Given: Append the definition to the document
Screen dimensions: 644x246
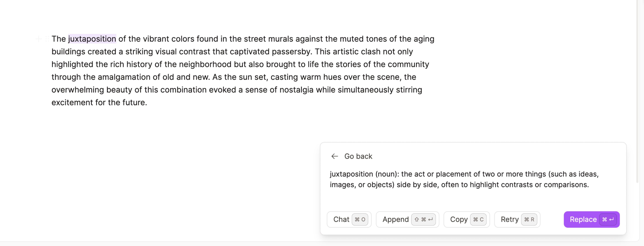Looking at the screenshot, I should click(x=396, y=219).
